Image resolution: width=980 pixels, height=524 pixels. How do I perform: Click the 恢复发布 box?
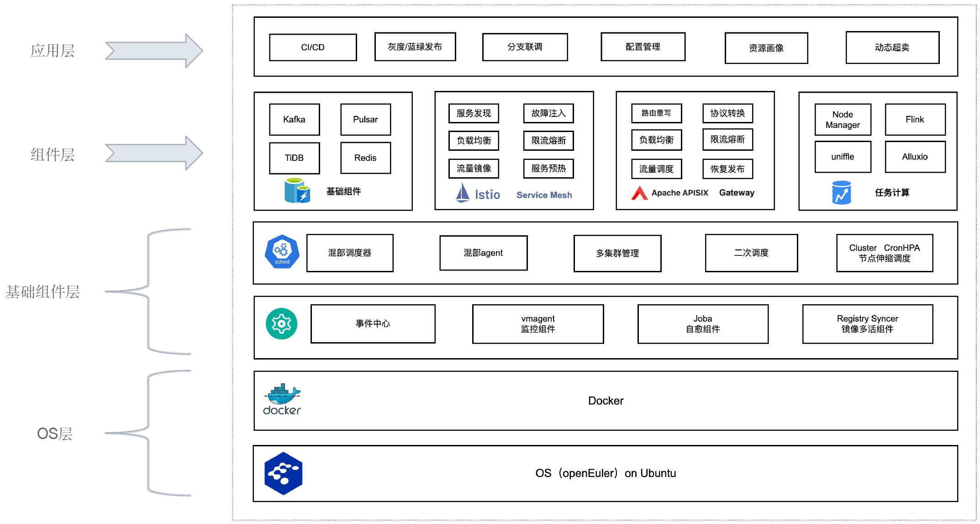[x=728, y=169]
